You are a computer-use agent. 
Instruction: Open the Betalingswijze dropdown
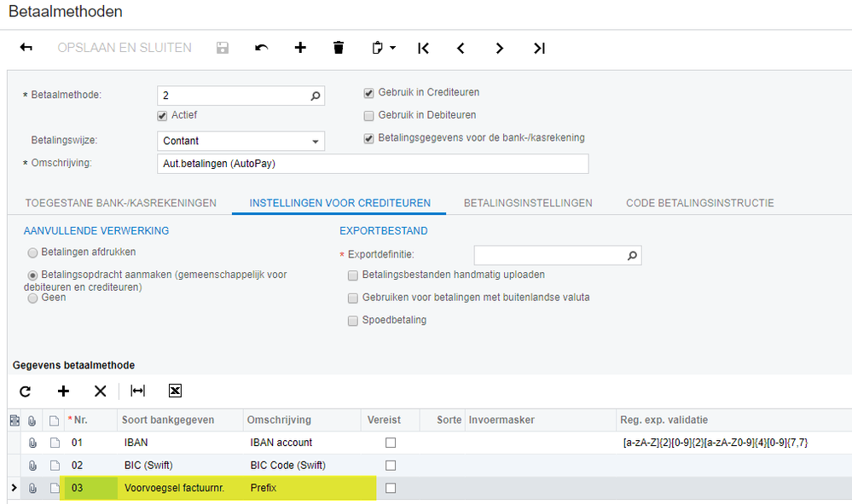tap(316, 142)
